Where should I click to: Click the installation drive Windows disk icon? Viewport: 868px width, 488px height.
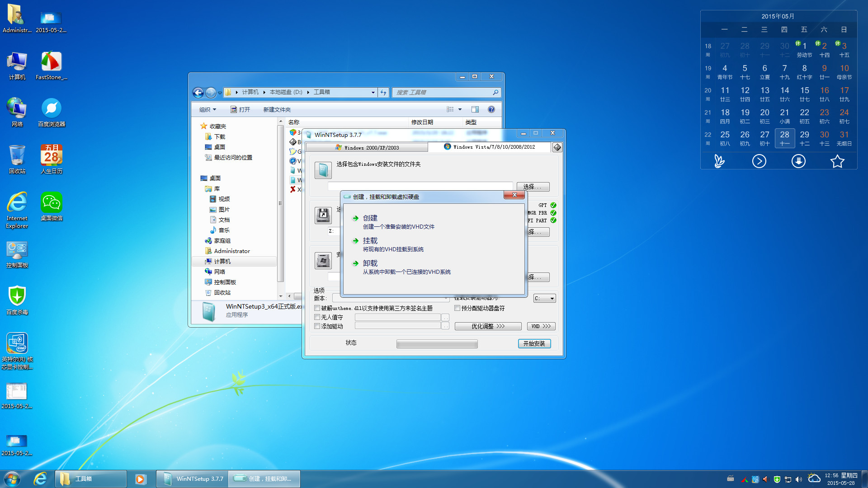coord(323,260)
